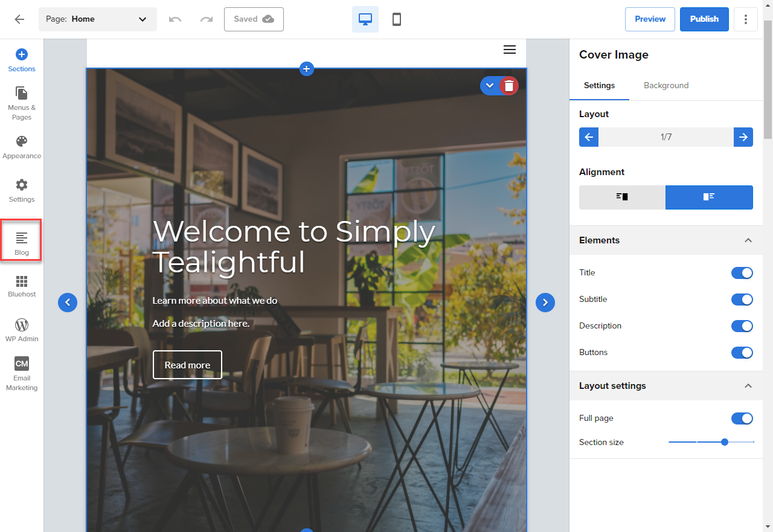This screenshot has height=532, width=773.
Task: Click the Read more button on canvas
Action: point(187,365)
